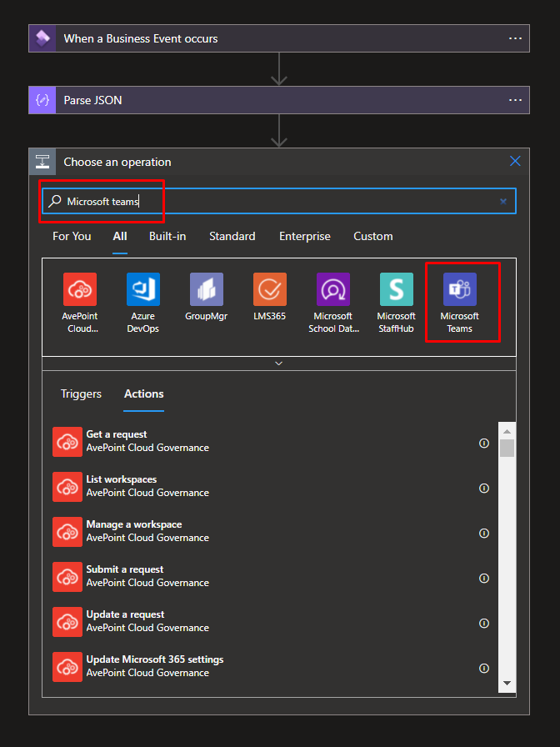Choose the Microsoft StaffHub connector
The image size is (560, 747).
point(396,303)
